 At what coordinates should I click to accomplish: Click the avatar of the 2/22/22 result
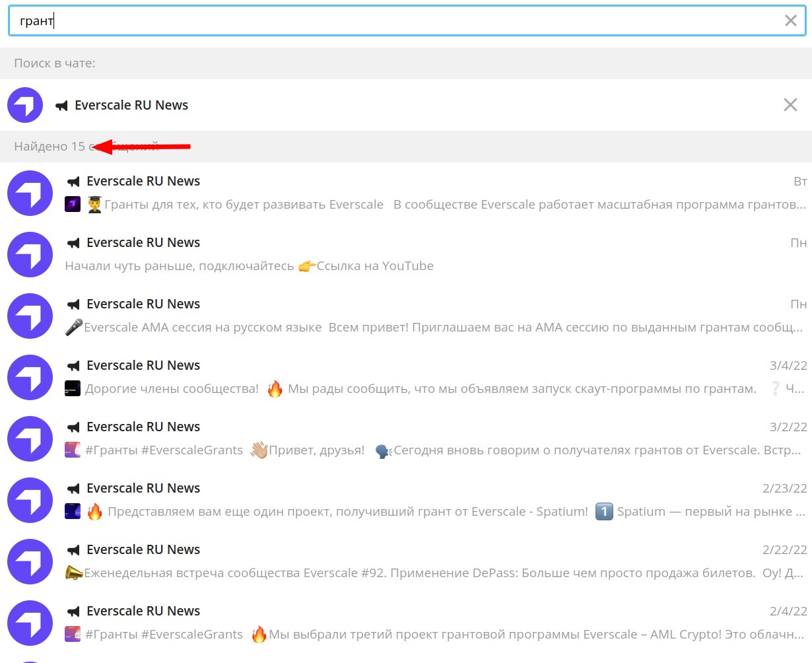click(30, 561)
